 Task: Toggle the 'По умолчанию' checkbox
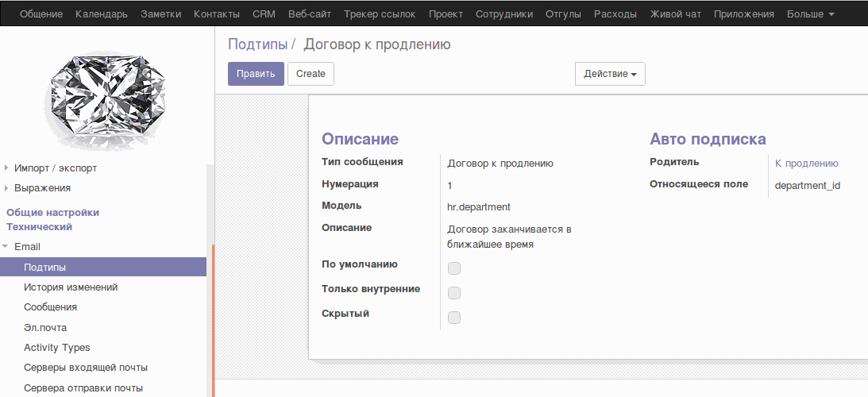click(454, 268)
